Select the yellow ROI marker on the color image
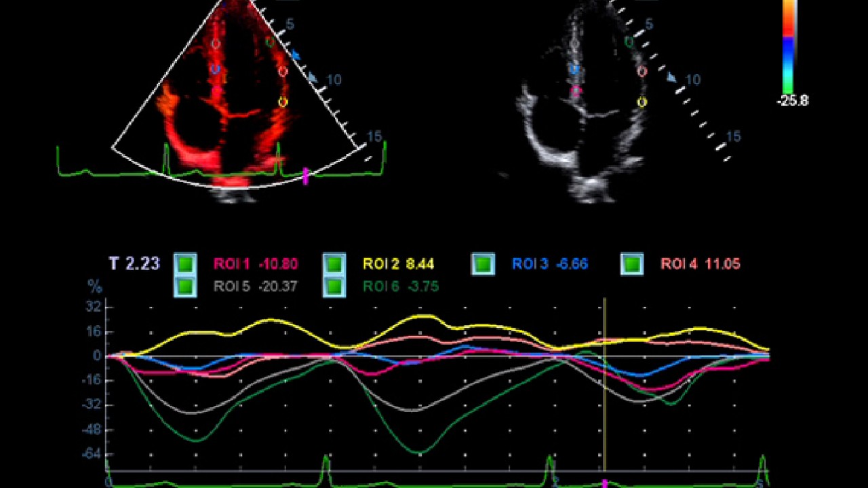 tap(283, 102)
